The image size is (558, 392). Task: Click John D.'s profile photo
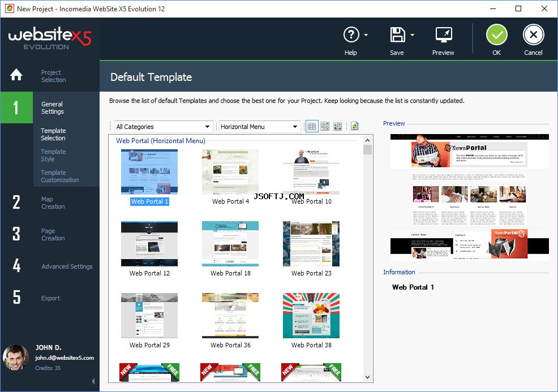[16, 357]
